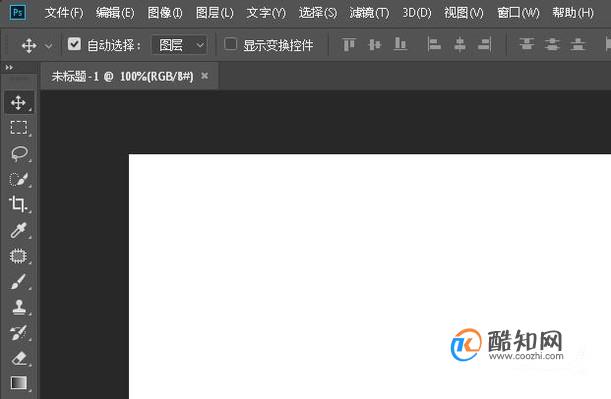Select the Clone Stamp tool
Screen dimensions: 611x399
pyautogui.click(x=18, y=307)
